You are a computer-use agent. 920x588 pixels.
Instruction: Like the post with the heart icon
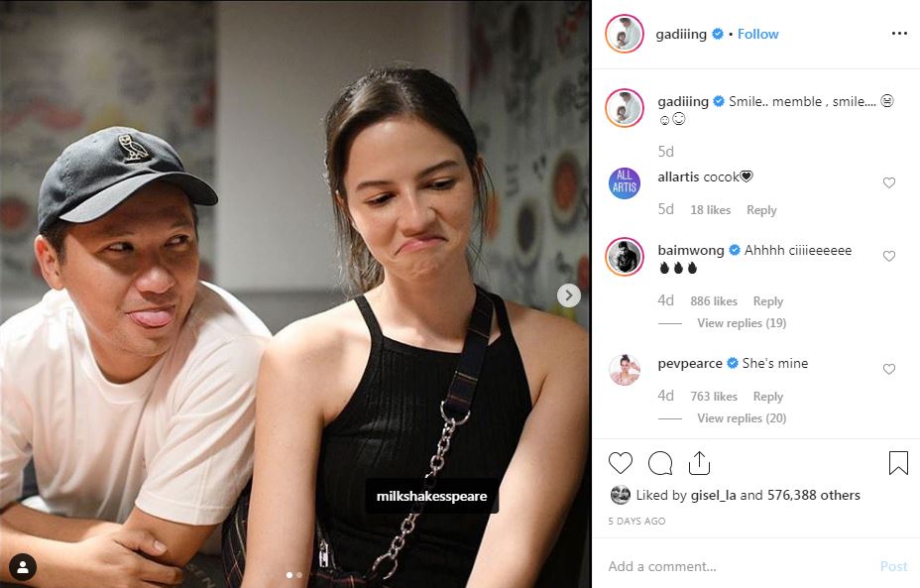pos(621,463)
